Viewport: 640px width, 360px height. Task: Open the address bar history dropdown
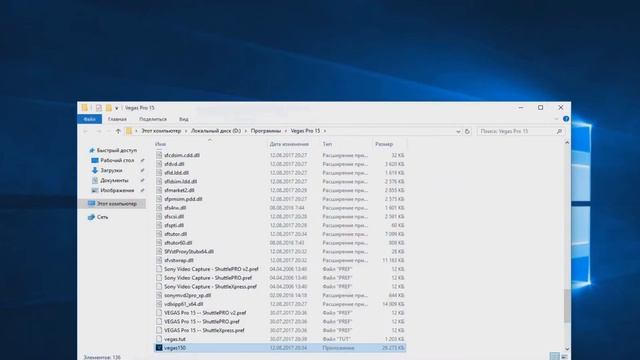pyautogui.click(x=458, y=131)
